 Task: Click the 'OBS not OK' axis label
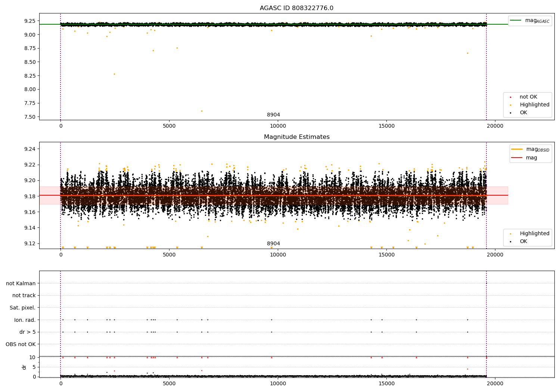click(21, 344)
